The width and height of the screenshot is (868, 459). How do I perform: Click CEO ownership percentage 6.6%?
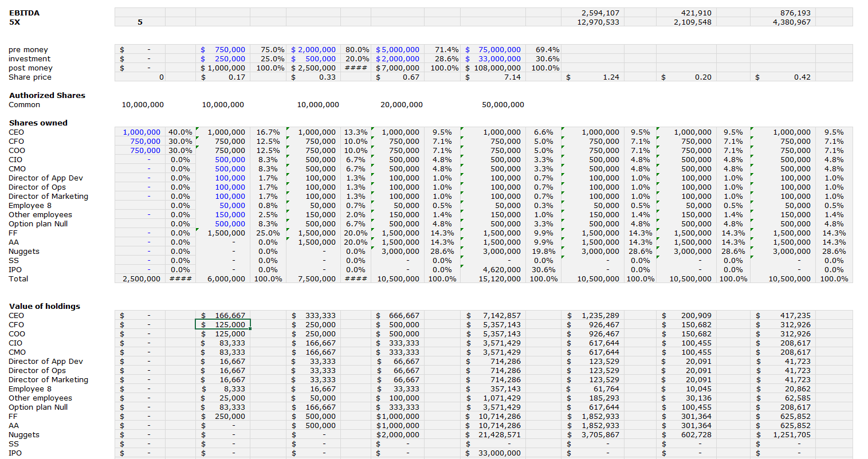click(544, 132)
